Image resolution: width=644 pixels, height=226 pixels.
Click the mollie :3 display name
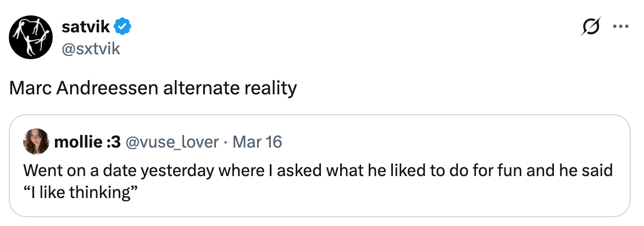coord(87,142)
